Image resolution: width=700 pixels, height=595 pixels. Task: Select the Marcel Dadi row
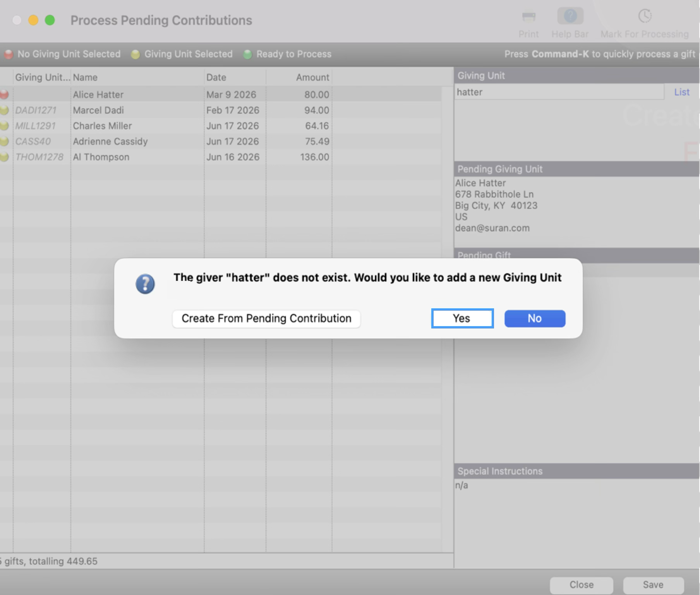(221, 110)
